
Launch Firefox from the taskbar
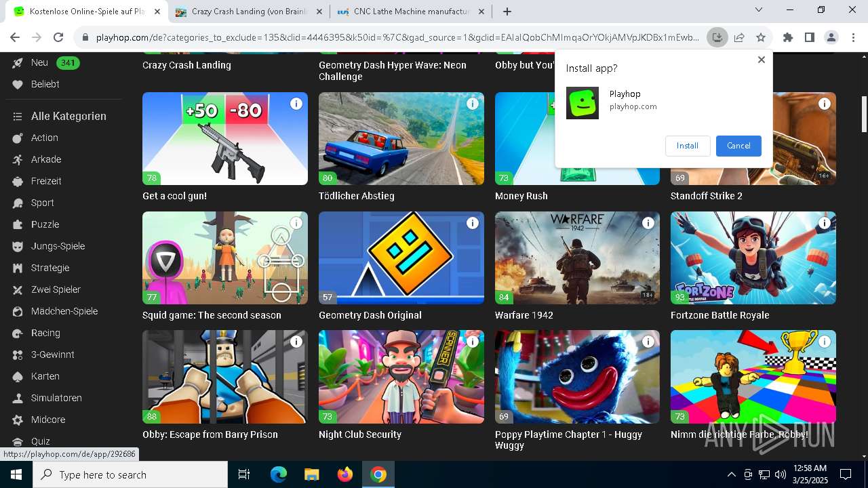point(345,474)
